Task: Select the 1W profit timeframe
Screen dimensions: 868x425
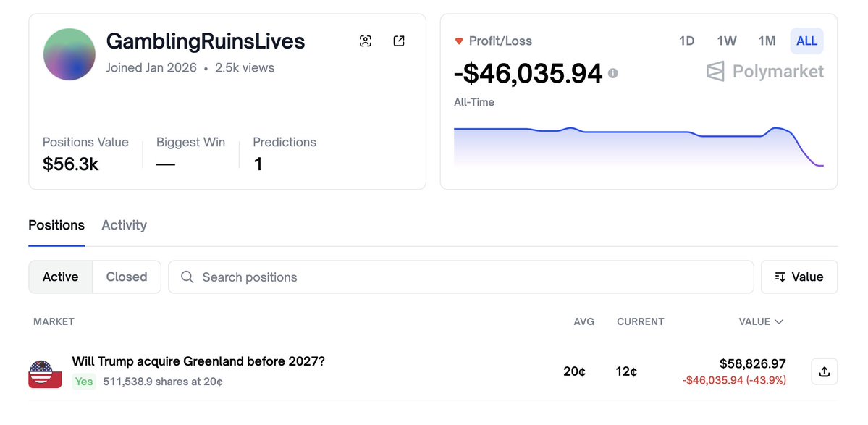Action: [x=726, y=41]
